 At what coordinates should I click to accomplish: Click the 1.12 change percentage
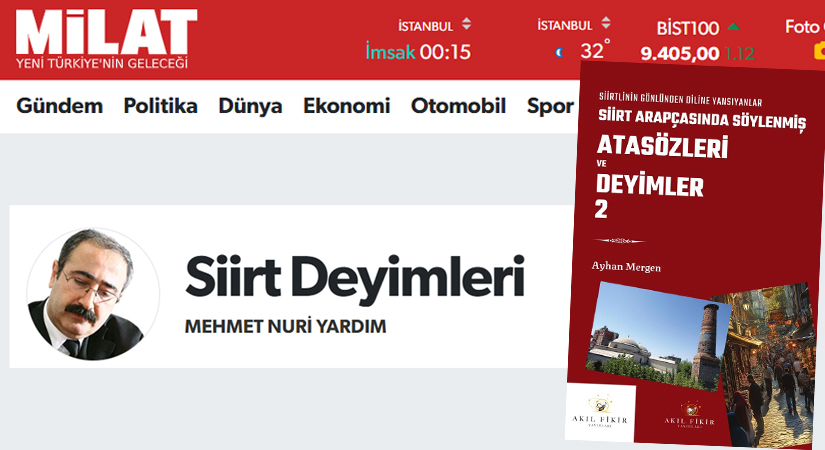(740, 53)
